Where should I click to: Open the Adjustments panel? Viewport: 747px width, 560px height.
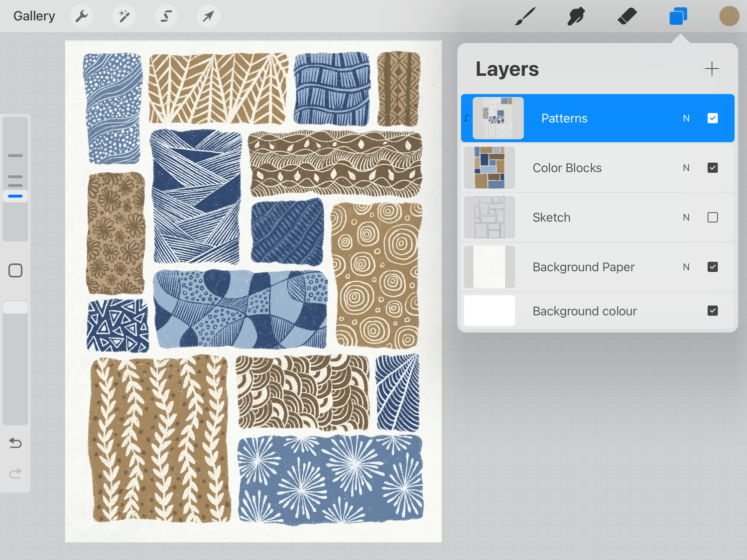point(124,15)
